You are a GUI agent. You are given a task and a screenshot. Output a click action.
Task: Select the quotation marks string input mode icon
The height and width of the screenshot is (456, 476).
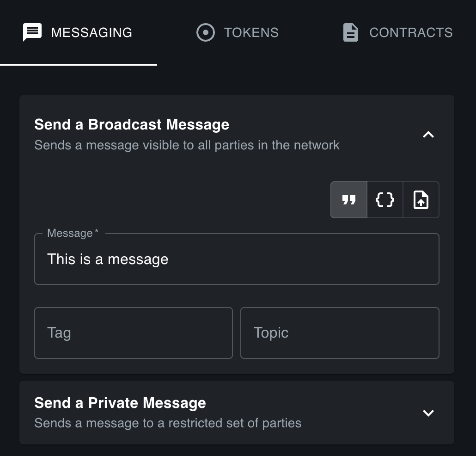pos(348,200)
